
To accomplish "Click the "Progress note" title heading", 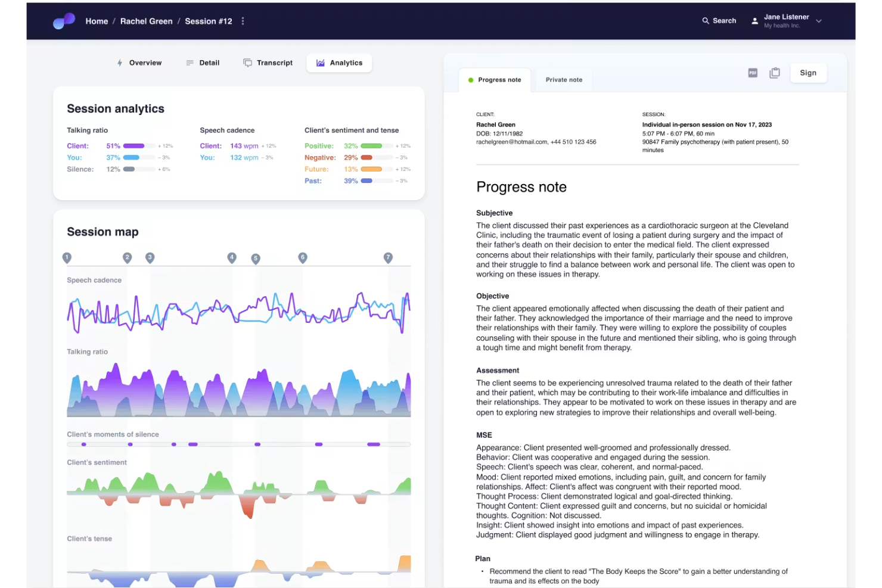I will (521, 187).
